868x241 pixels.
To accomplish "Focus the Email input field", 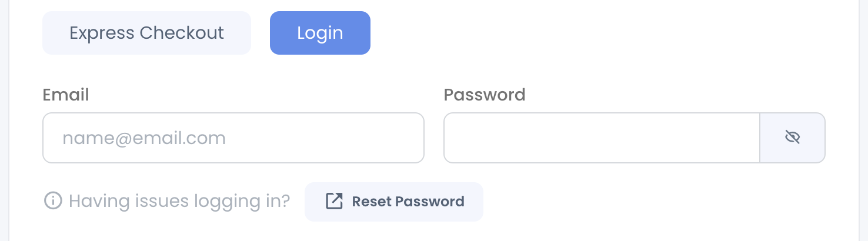I will [233, 138].
